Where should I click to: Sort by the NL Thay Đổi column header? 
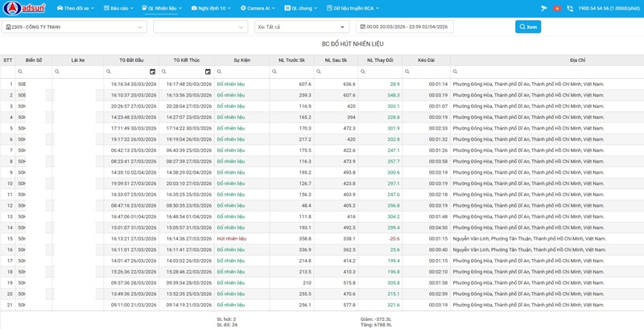381,60
